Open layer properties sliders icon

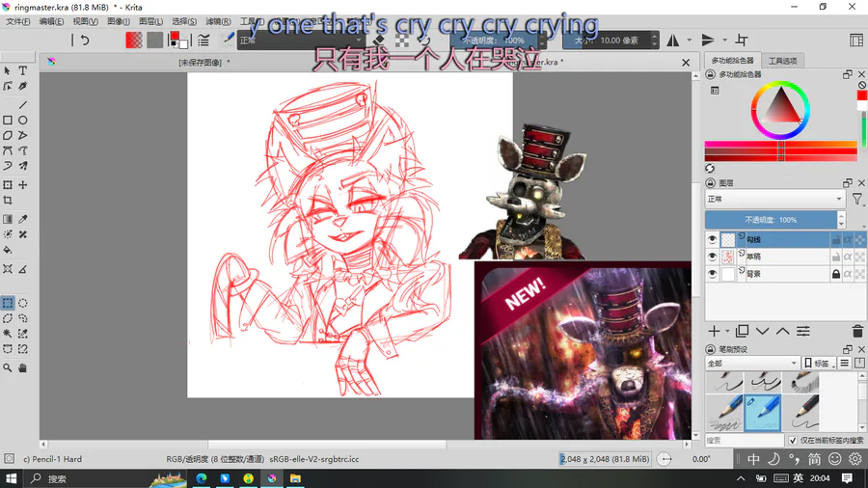803,332
